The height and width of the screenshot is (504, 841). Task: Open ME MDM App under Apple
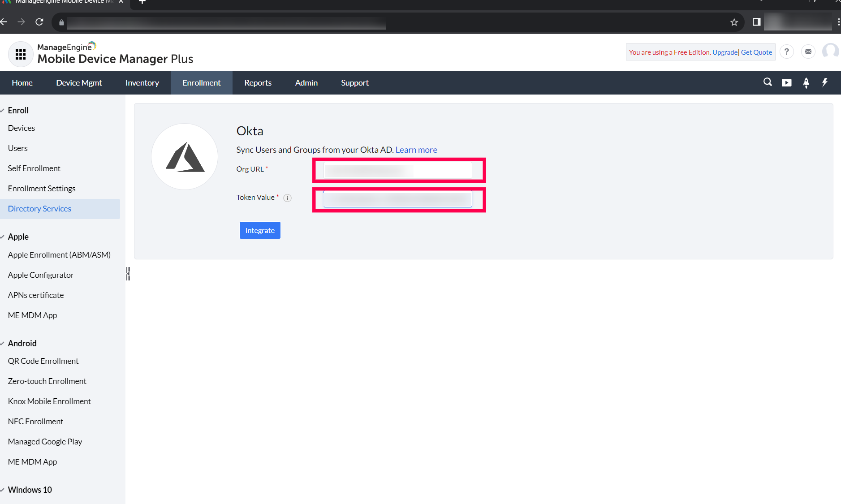33,315
